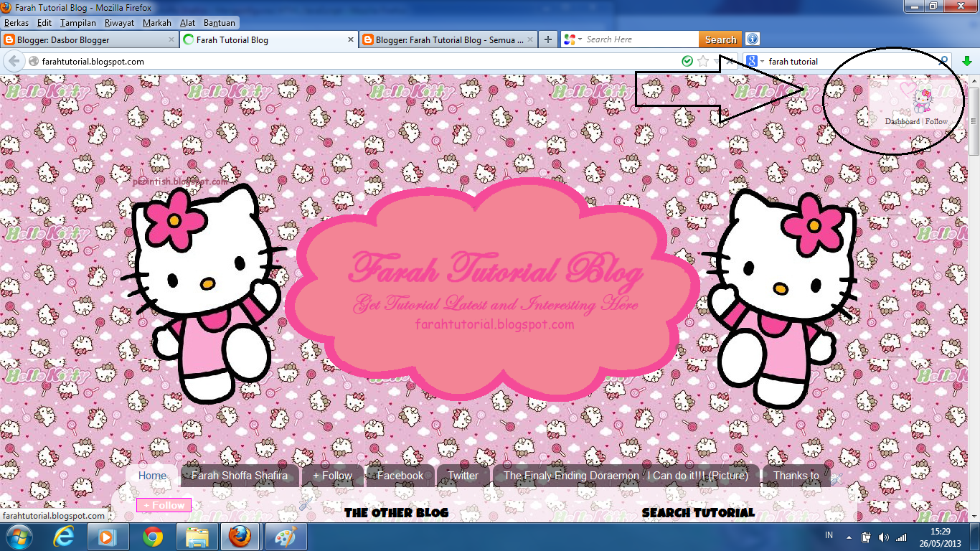Select the Farah Tutorial Blog tab
Image resolution: width=980 pixels, height=551 pixels.
(268, 40)
